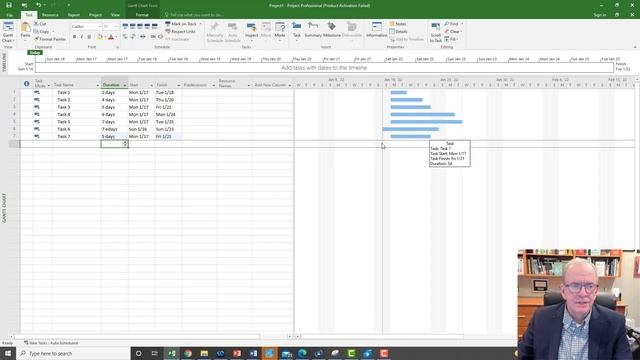
Task: Toggle Italic formatting
Action: (82, 37)
